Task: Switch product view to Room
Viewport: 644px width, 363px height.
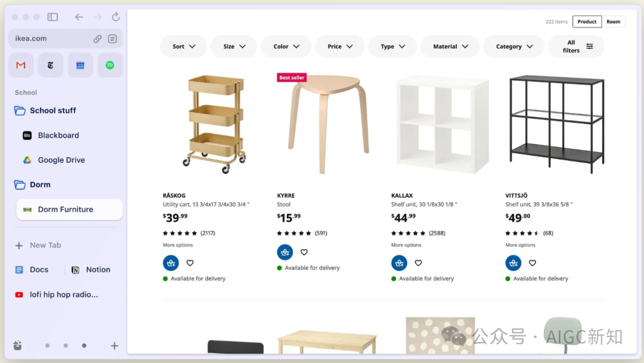Action: click(x=613, y=22)
